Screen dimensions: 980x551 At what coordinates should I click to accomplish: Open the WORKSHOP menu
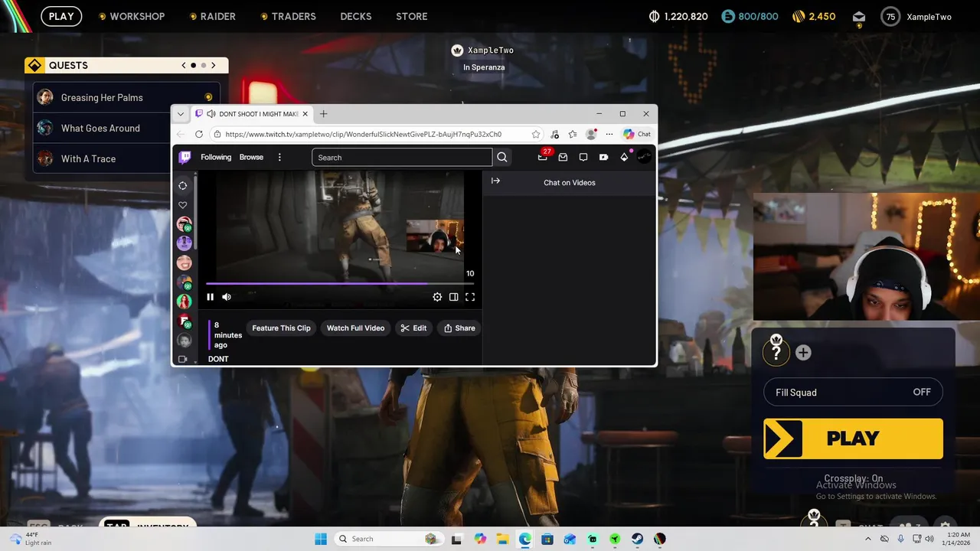[x=137, y=16]
